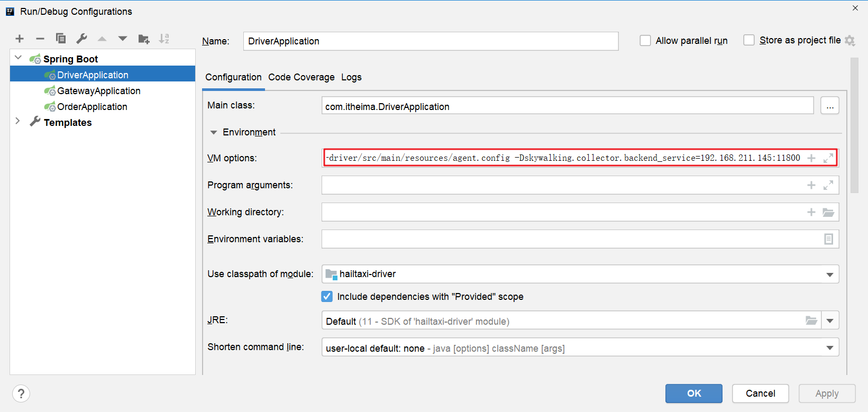Browse working directory folder icon
The width and height of the screenshot is (868, 412).
[x=828, y=212]
